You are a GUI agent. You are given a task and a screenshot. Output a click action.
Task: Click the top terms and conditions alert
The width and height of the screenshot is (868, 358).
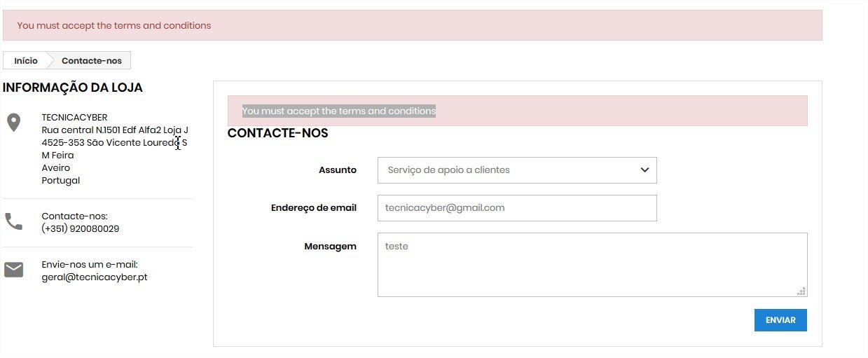point(412,25)
